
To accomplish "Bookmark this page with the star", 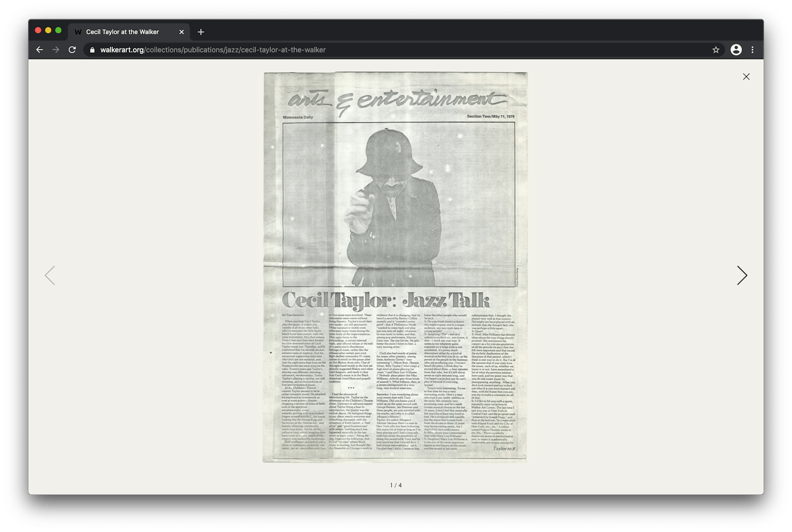I will [716, 49].
